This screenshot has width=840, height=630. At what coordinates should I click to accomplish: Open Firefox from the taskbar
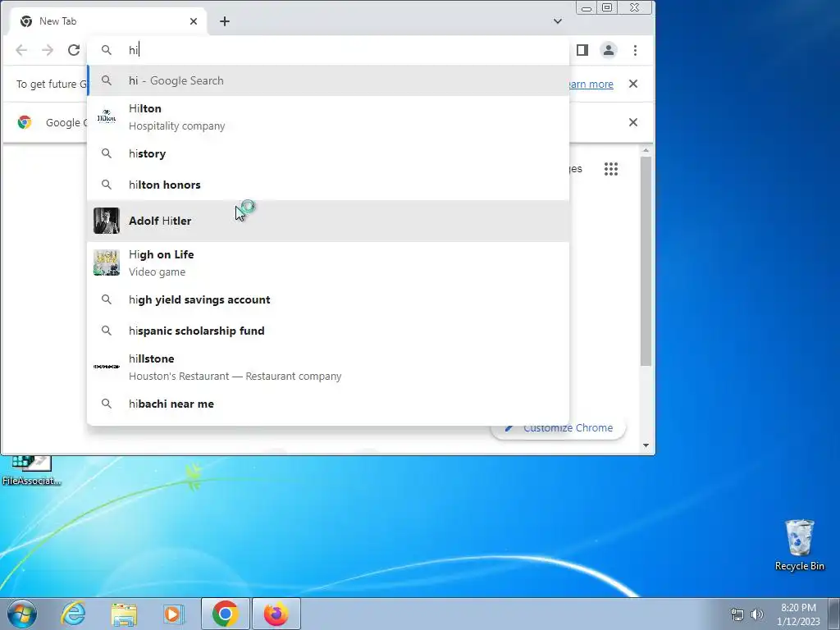tap(276, 614)
